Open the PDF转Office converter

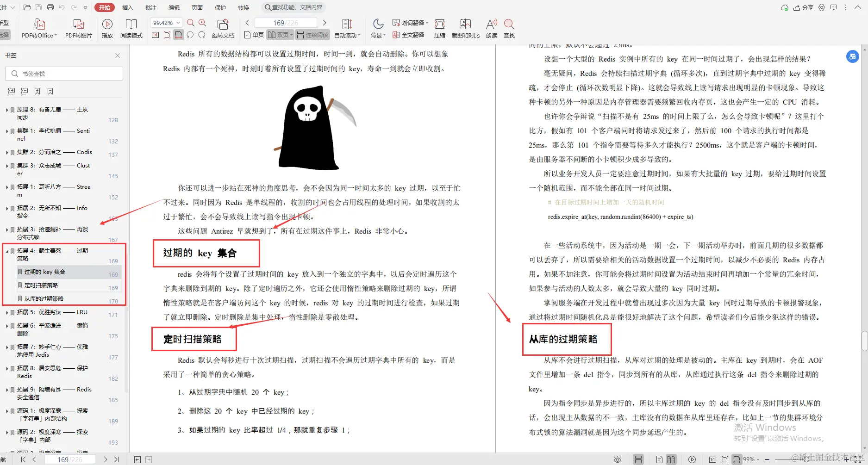[x=38, y=28]
